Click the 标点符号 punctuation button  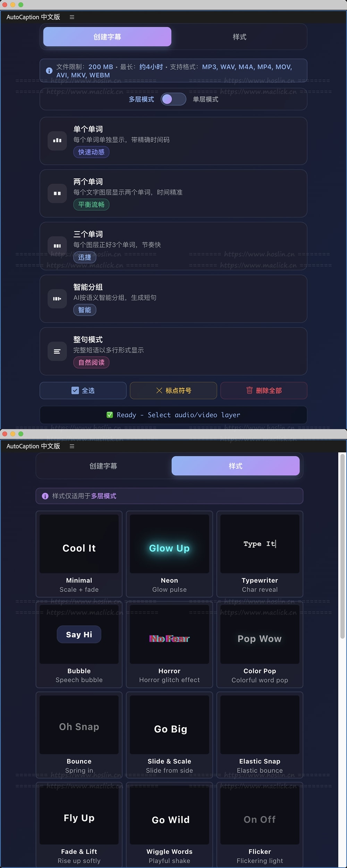[173, 391]
